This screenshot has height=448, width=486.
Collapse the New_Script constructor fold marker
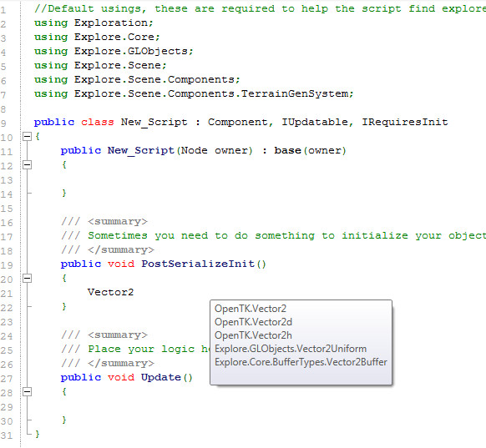(x=28, y=164)
